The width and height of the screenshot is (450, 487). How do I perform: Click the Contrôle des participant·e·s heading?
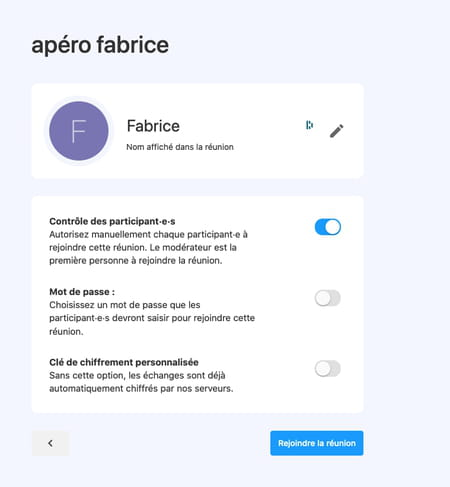[112, 221]
